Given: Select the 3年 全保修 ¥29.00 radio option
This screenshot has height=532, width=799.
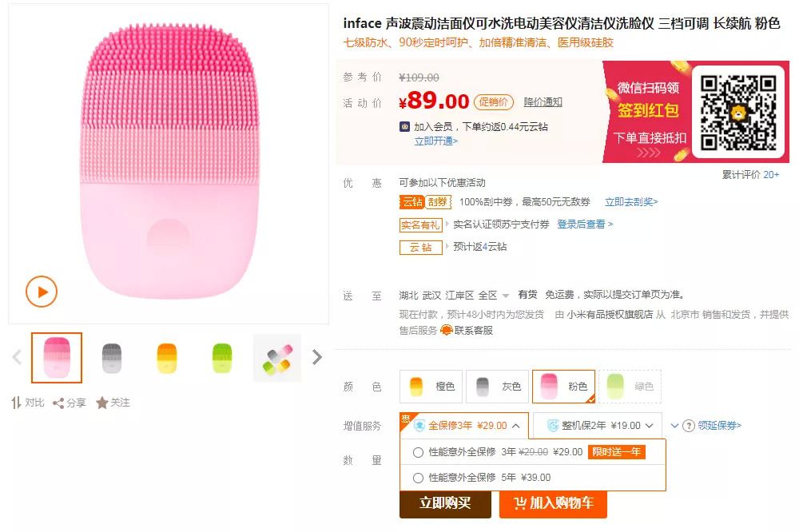Looking at the screenshot, I should [x=418, y=452].
